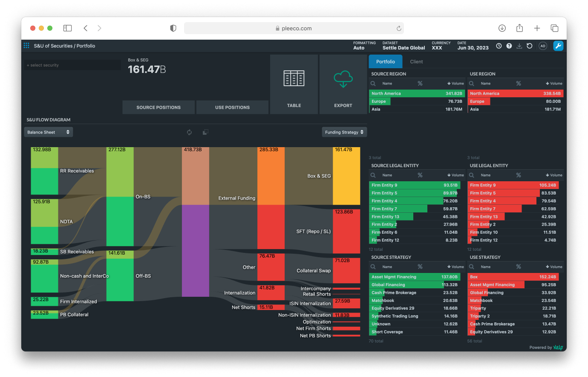Screen dimensions: 588x377
Task: Click the reset undo arrow icon
Action: point(530,46)
